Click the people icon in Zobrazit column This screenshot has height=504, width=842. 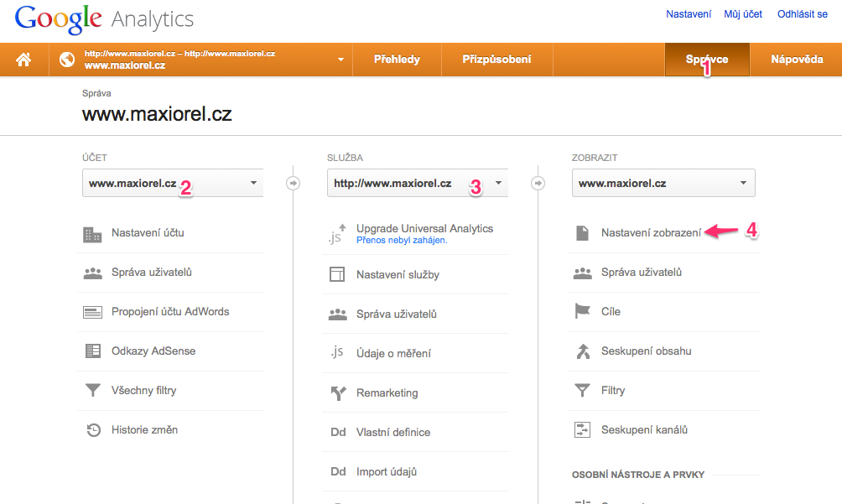click(x=583, y=273)
